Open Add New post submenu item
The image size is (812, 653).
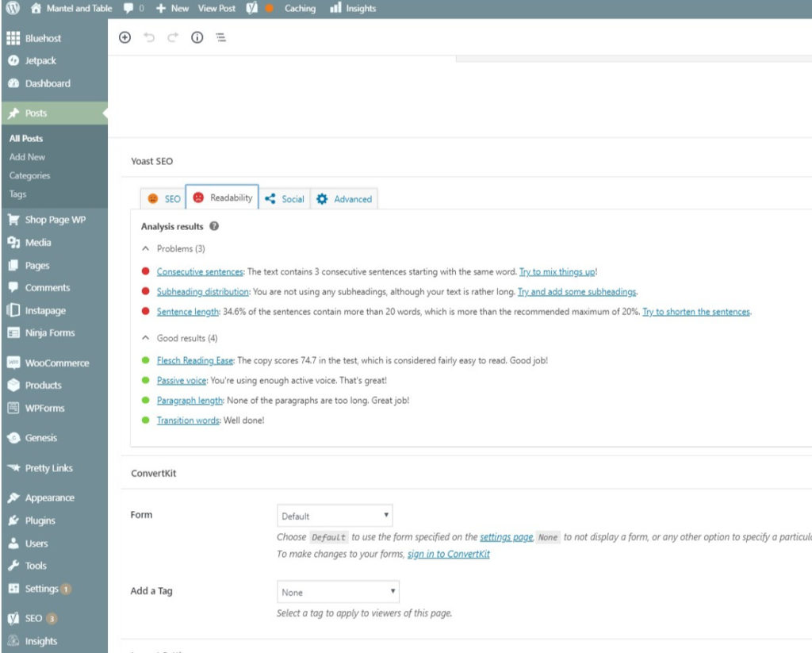pos(27,157)
